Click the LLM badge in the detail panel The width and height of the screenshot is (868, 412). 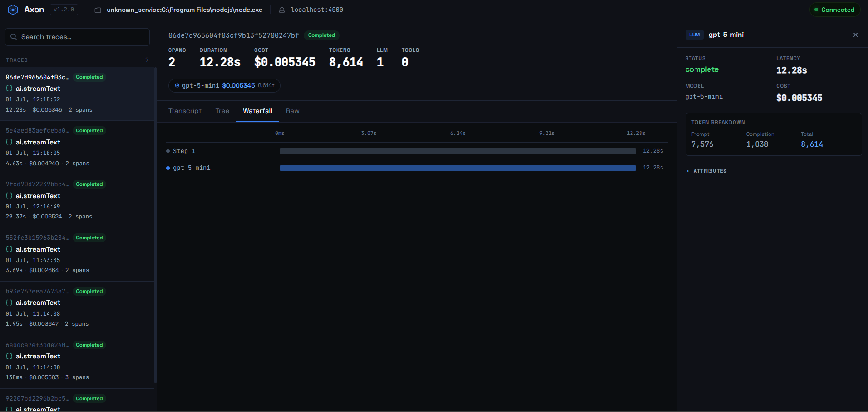click(x=695, y=35)
